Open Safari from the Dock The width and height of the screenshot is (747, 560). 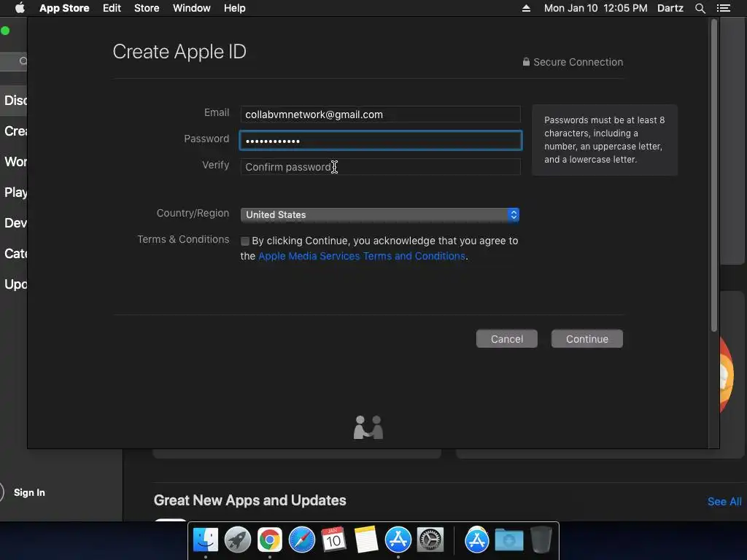(301, 540)
